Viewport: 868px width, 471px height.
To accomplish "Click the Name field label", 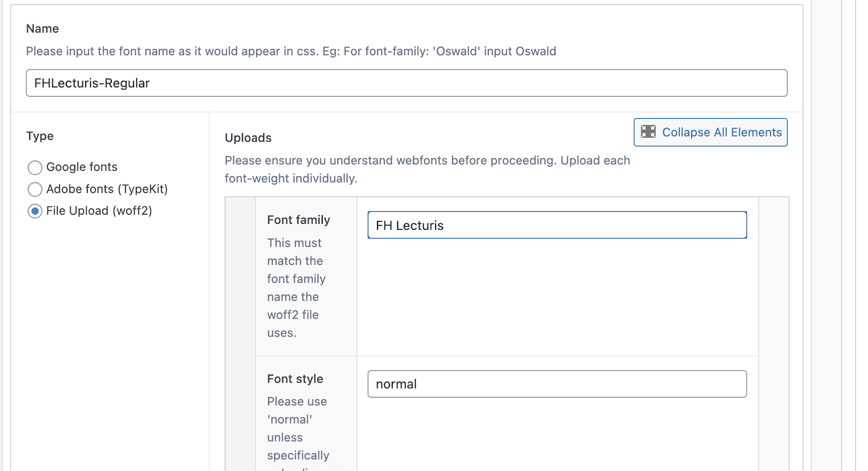I will pos(42,29).
